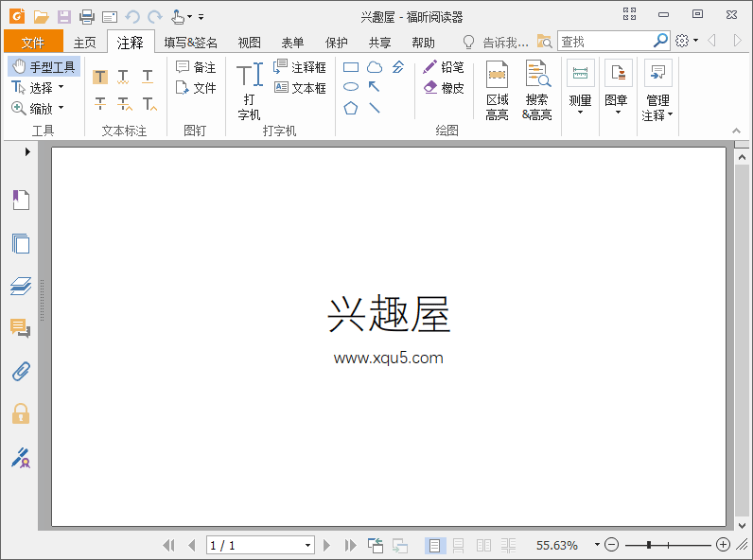The image size is (753, 560).
Task: Pick the Line drawing tool
Action: pyautogui.click(x=375, y=108)
